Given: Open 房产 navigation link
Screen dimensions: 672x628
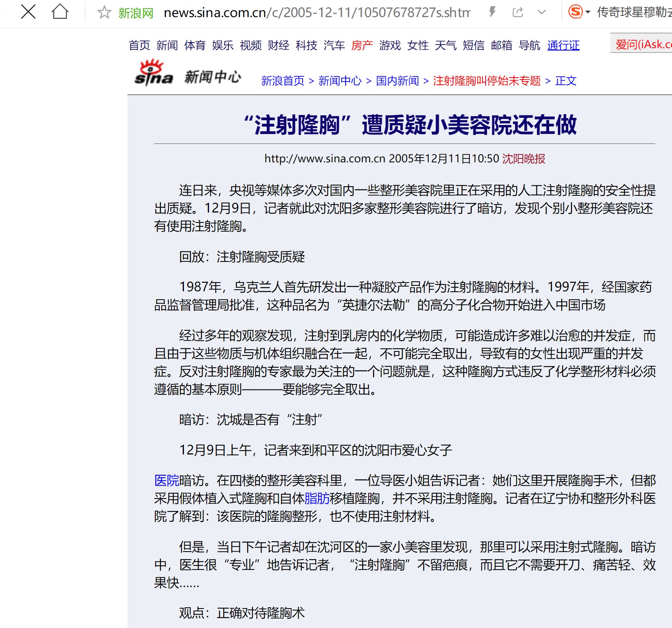Looking at the screenshot, I should tap(362, 45).
